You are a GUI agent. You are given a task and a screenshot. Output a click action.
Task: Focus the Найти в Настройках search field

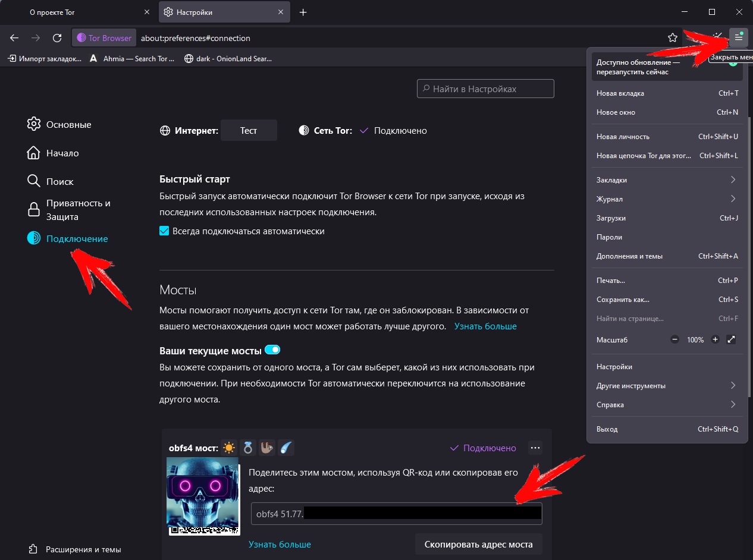click(x=485, y=89)
